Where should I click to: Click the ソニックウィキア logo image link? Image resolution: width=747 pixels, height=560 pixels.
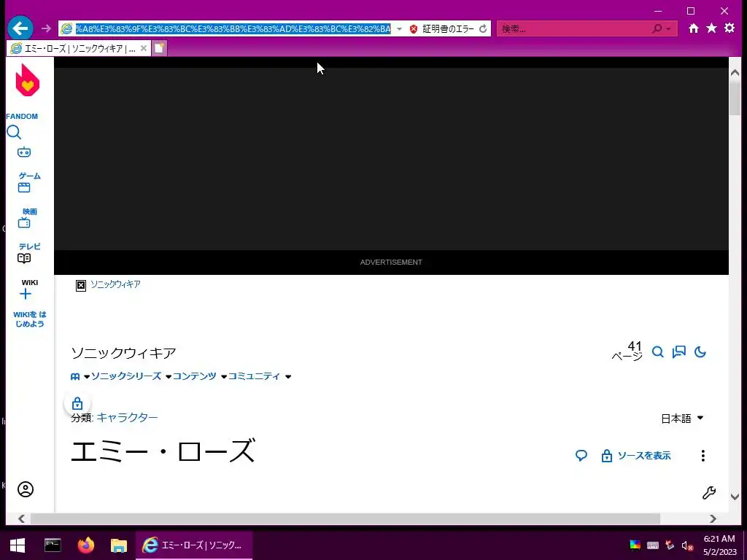[108, 285]
